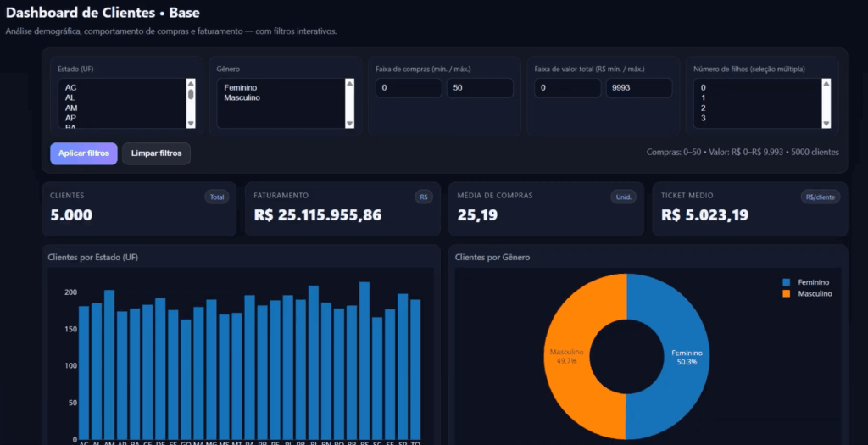This screenshot has width=868, height=445.
Task: Click the Número de filhos scroll-down arrow
Action: pos(826,124)
